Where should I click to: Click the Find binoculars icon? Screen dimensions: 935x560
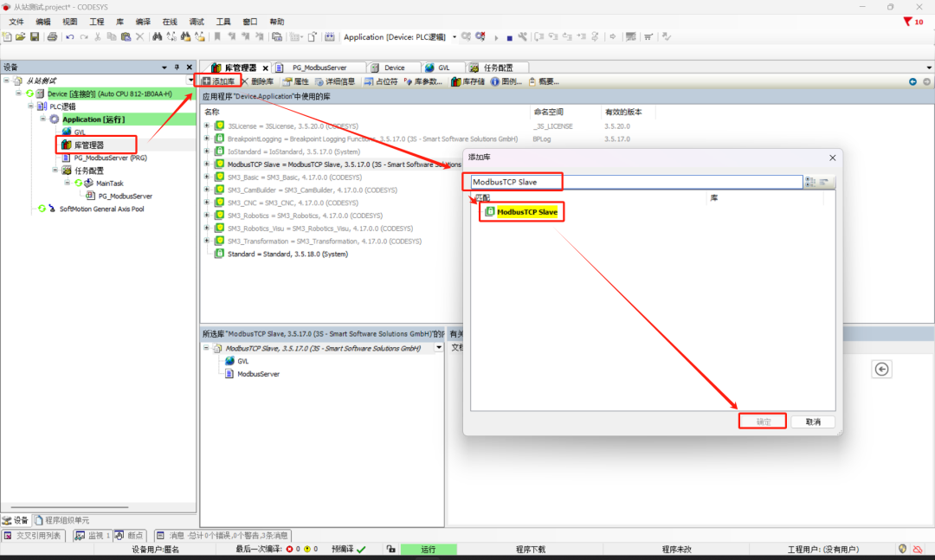pyautogui.click(x=157, y=37)
